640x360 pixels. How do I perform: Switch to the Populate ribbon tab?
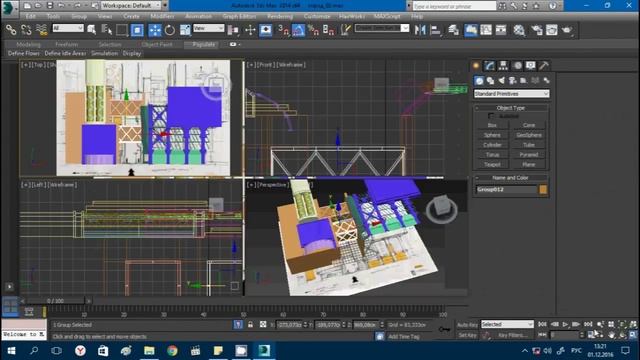203,44
